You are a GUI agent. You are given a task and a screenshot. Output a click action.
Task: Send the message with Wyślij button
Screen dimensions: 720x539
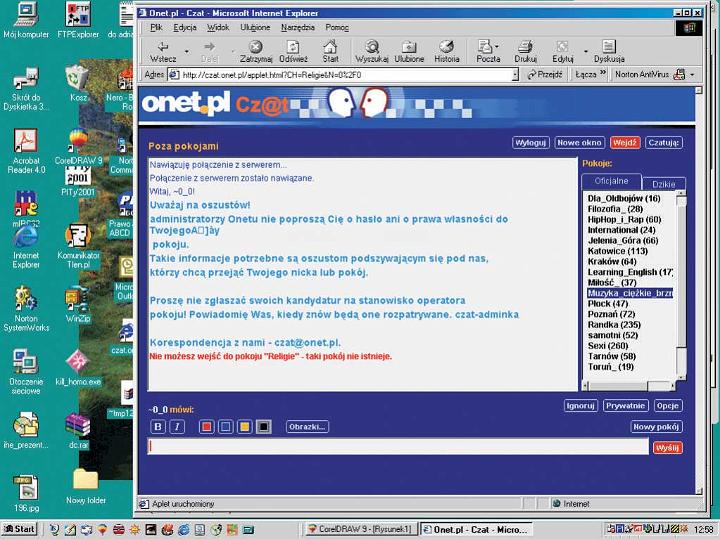[667, 447]
